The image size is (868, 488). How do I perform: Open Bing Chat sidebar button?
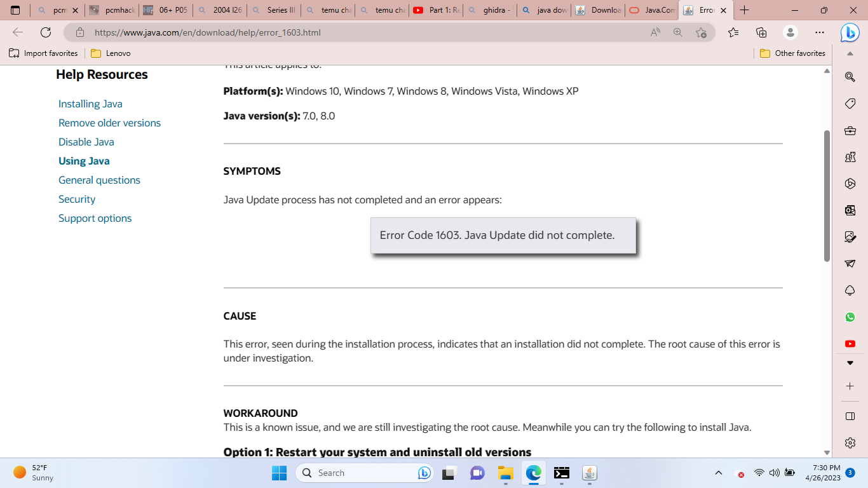click(850, 32)
